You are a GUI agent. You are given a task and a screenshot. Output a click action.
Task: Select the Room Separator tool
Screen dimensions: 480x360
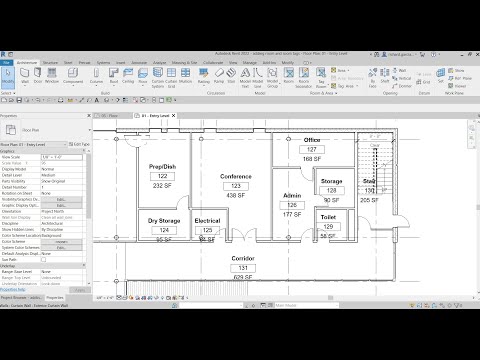304,78
